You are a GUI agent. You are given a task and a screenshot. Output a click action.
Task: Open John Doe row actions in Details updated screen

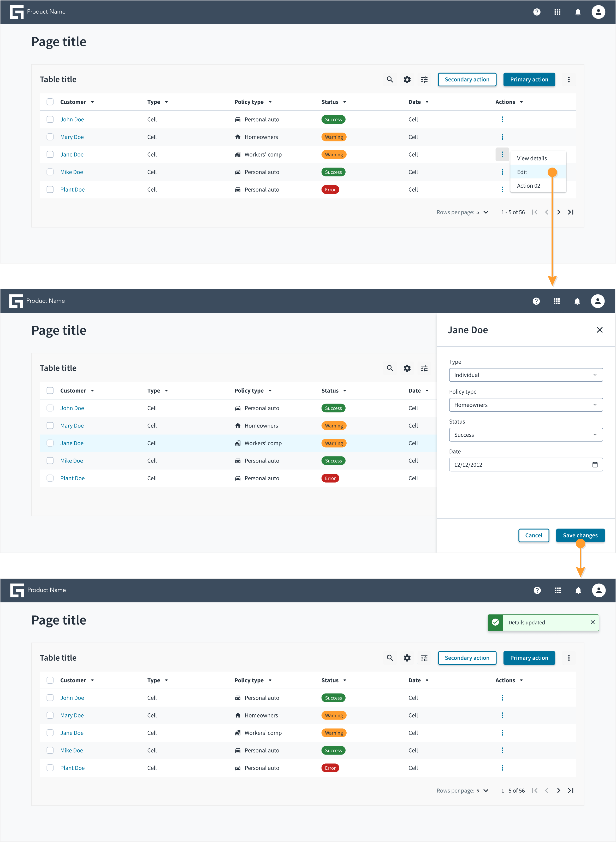(502, 698)
